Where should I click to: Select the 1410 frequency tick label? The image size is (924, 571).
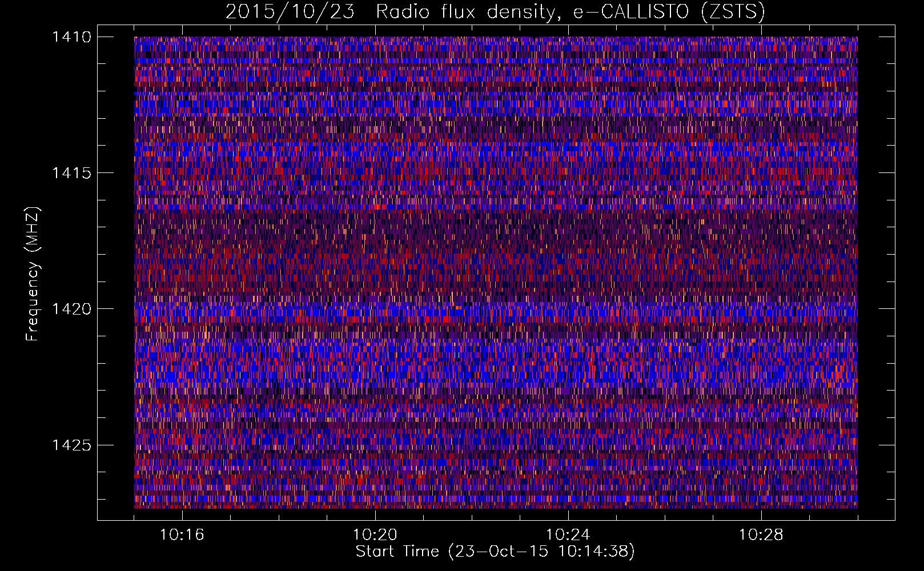[x=71, y=37]
